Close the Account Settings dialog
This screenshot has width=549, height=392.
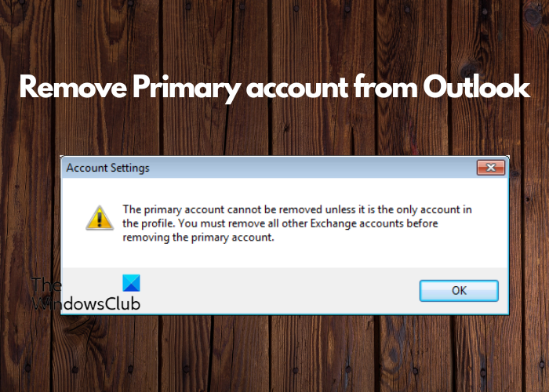[x=491, y=168]
